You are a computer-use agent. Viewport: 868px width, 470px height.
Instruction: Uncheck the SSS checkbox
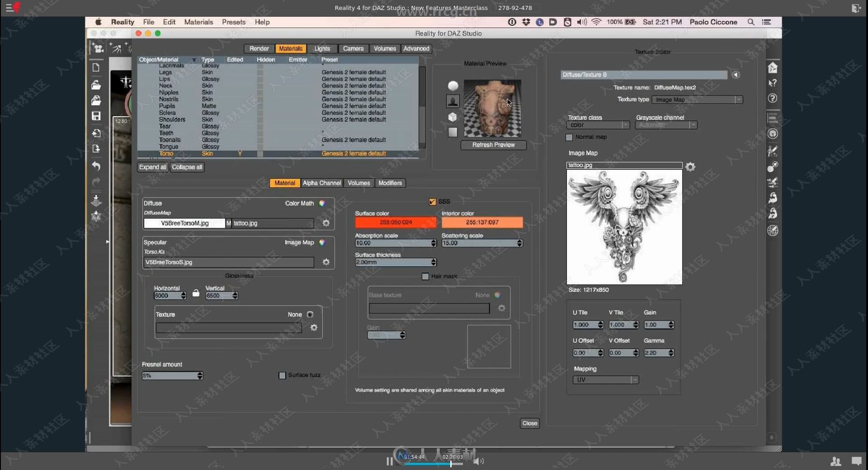tap(432, 202)
